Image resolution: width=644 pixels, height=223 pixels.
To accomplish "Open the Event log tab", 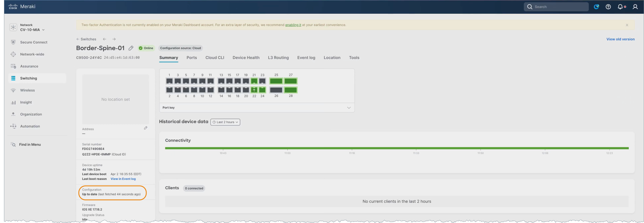I will 306,58.
